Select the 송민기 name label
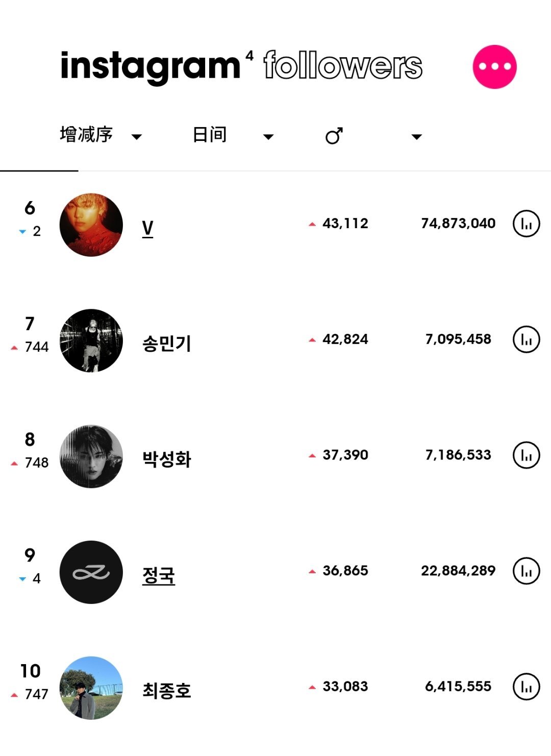Screen dimensions: 551x756 click(x=167, y=344)
